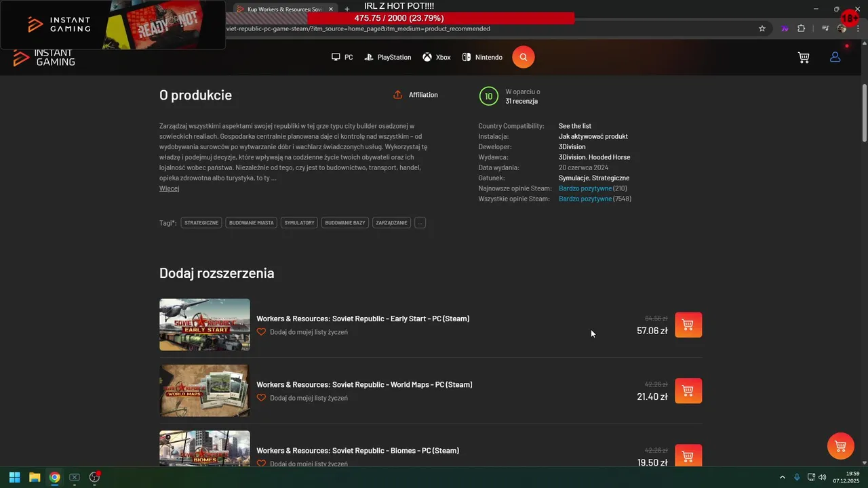Screen dimensions: 868x488
Task: Select the BUDOWANIE BAZY tag
Action: [345, 222]
